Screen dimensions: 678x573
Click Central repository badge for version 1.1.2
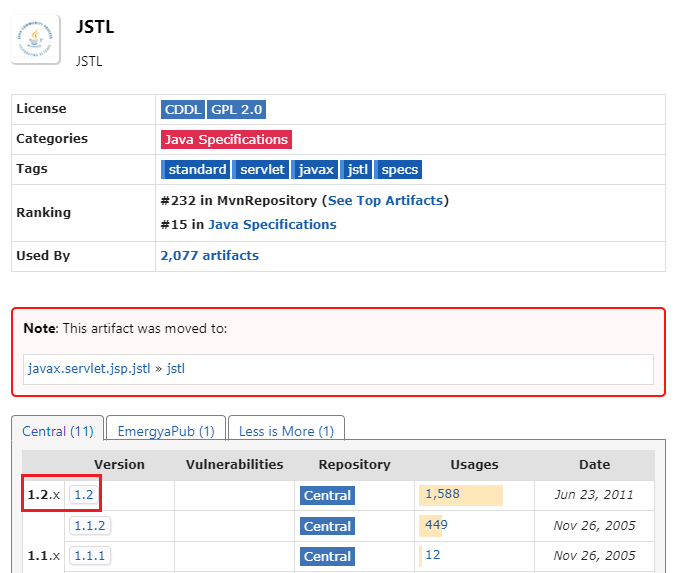coord(327,526)
